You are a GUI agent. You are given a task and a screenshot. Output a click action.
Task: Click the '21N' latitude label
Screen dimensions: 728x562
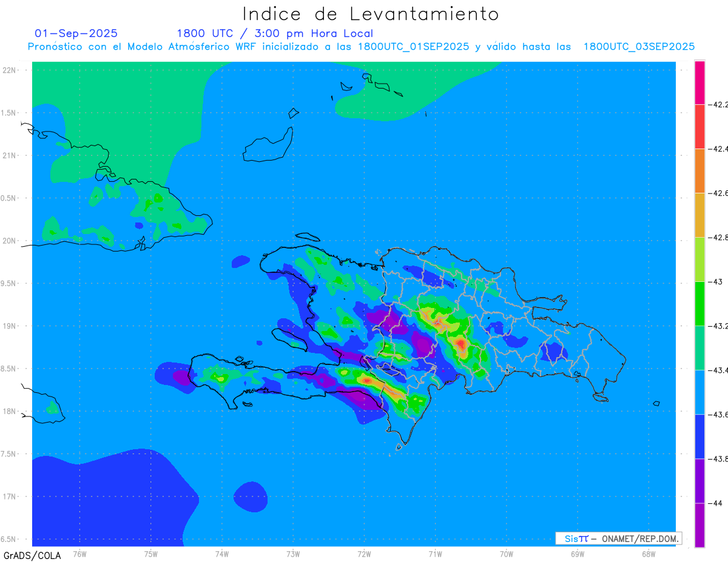tap(9, 155)
